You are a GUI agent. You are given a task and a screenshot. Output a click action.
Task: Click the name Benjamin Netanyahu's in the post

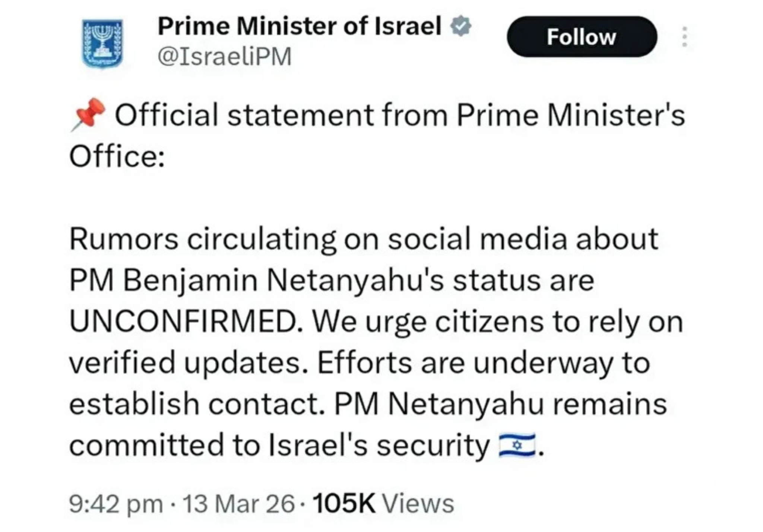pos(283,281)
